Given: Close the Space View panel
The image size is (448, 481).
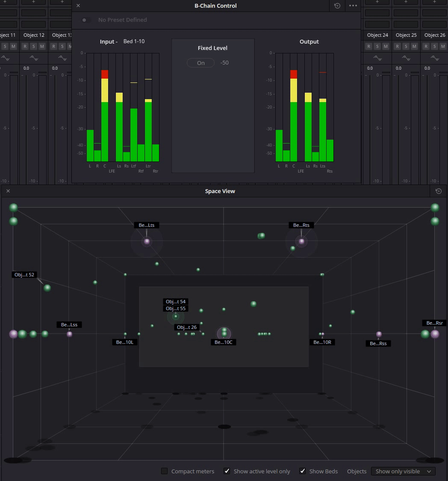Looking at the screenshot, I should 8,191.
